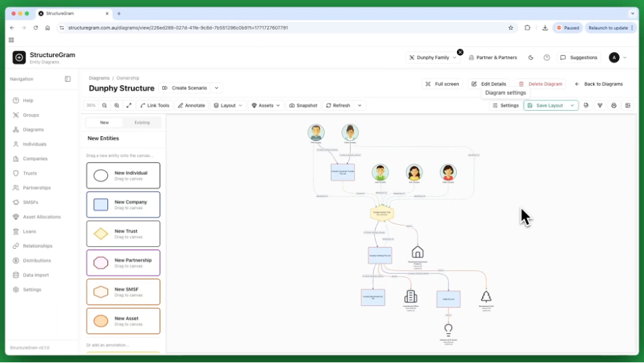
Task: Click the StructureGram logo icon
Action: [19, 58]
